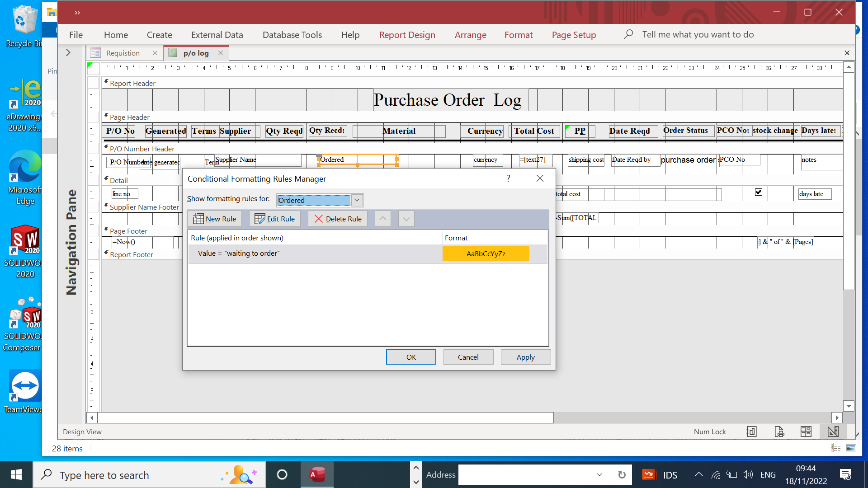The image size is (868, 488).
Task: Click Apply in the rules manager
Action: click(526, 357)
